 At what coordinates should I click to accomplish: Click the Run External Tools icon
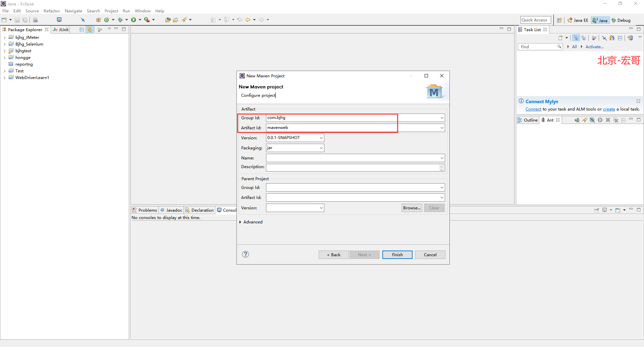point(147,20)
